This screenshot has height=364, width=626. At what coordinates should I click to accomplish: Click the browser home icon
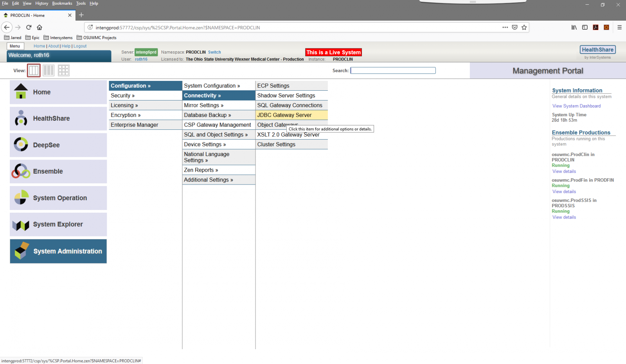(x=40, y=27)
